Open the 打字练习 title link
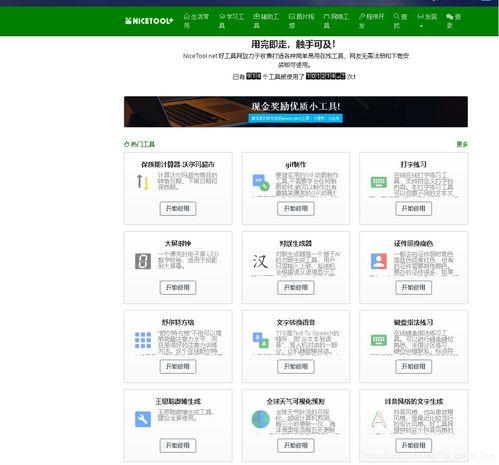This screenshot has height=465, width=499. [413, 164]
